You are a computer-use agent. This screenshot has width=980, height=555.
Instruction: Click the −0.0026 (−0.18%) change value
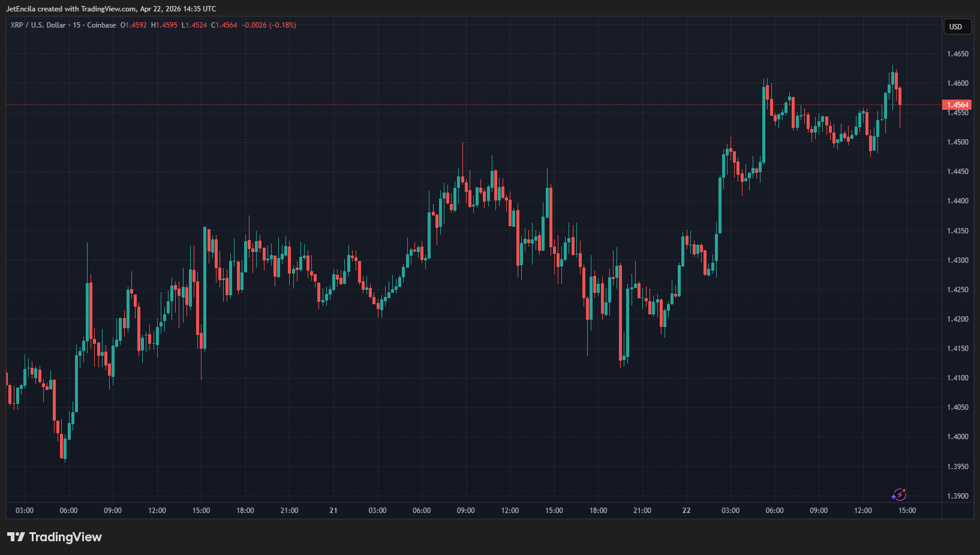click(x=269, y=25)
